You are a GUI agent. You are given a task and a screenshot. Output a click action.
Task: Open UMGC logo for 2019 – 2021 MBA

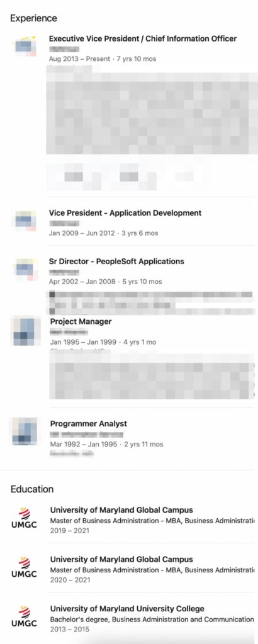(24, 518)
